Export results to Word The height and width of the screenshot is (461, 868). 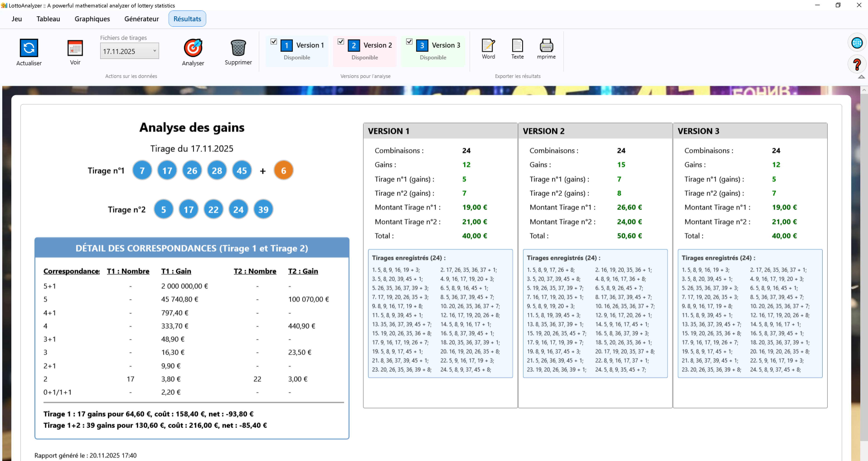point(488,46)
